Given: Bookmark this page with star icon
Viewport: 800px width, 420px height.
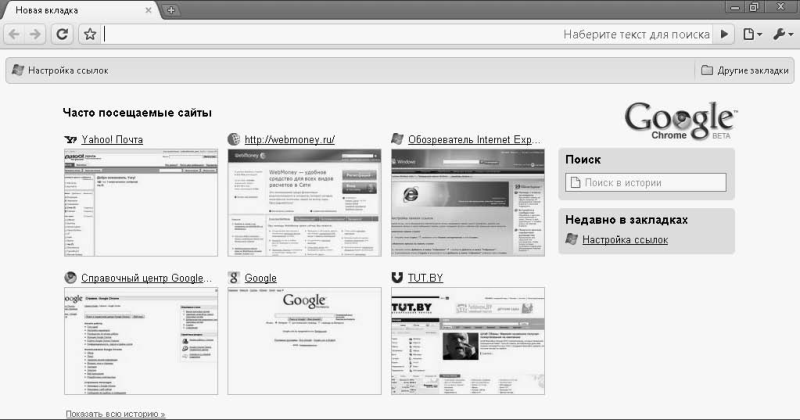Looking at the screenshot, I should coord(89,34).
